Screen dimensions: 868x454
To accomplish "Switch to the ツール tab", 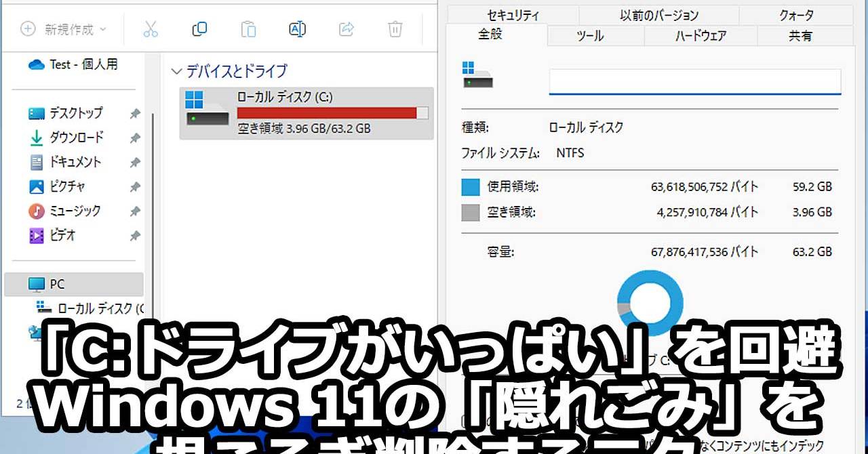I will pyautogui.click(x=590, y=36).
